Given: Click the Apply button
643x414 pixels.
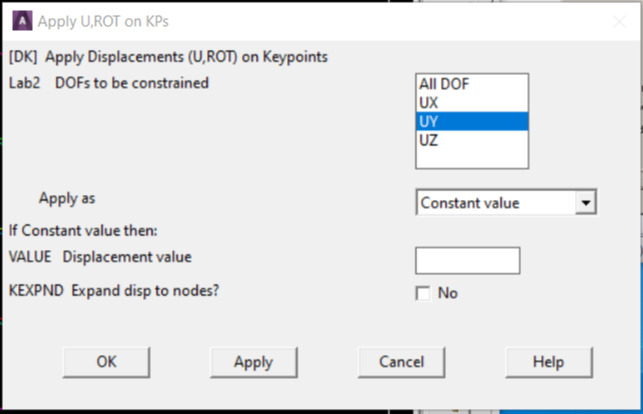Looking at the screenshot, I should (x=253, y=362).
